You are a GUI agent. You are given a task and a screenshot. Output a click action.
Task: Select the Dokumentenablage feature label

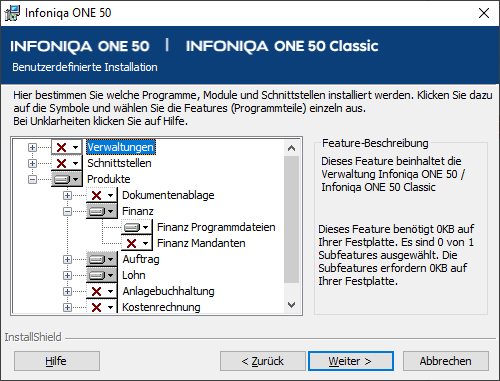168,195
